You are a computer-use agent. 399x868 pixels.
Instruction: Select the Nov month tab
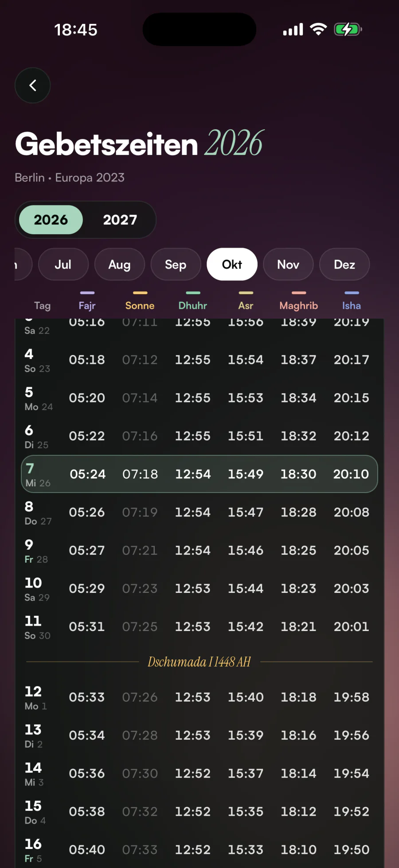pos(288,264)
